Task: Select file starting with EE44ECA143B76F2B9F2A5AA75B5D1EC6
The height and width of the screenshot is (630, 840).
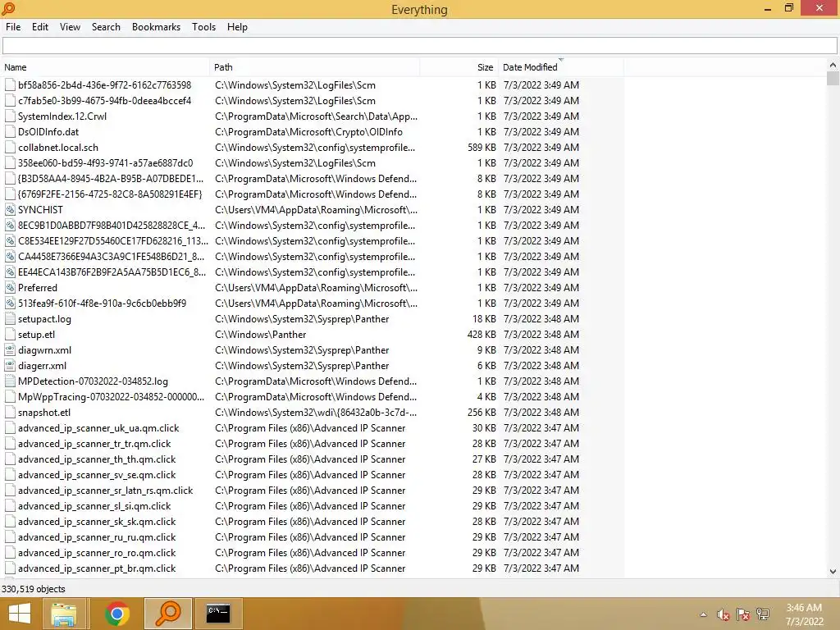Action: coord(112,272)
